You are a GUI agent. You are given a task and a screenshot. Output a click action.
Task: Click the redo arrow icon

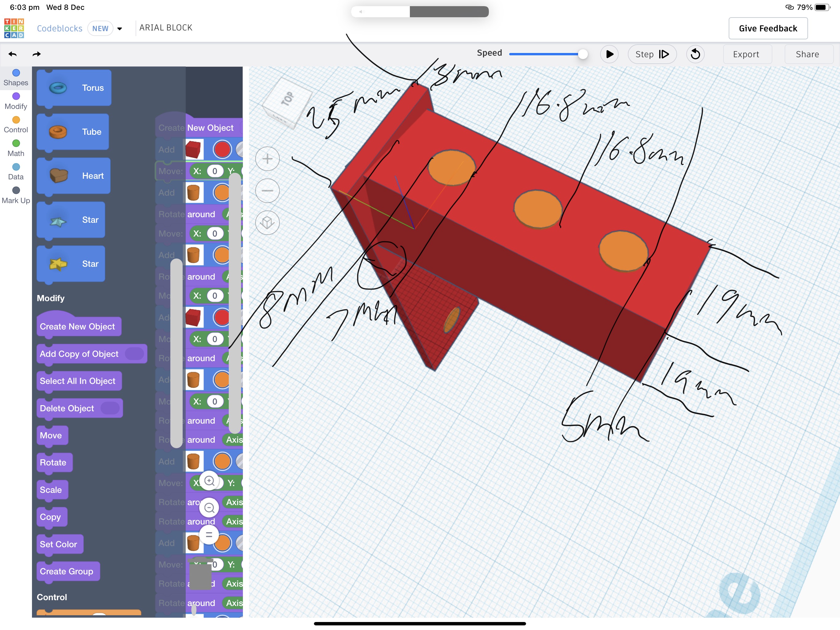pos(37,54)
